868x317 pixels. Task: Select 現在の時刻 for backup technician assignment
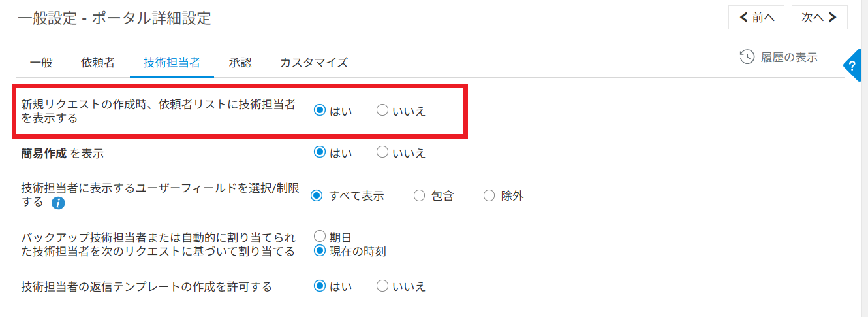(320, 250)
